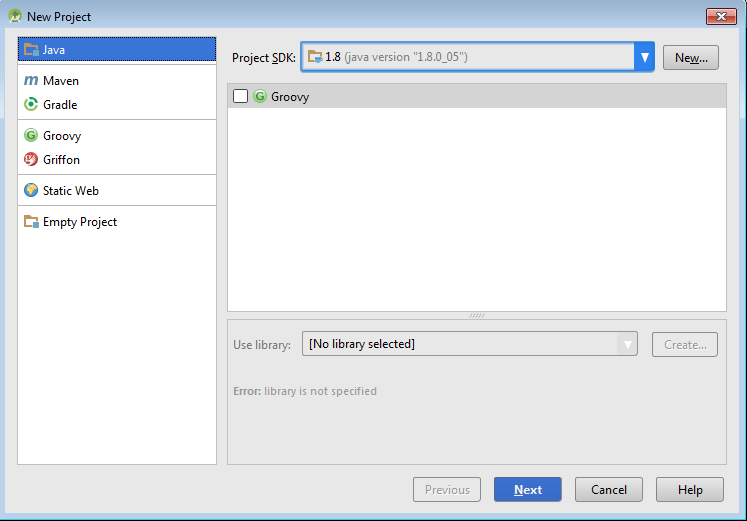Choose the Griffon project type

[x=117, y=159]
